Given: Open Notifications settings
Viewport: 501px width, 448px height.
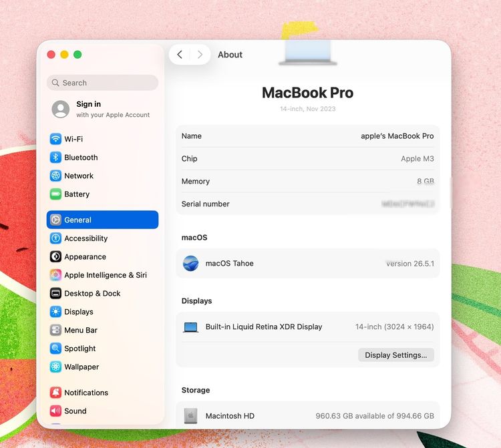Looking at the screenshot, I should point(102,393).
